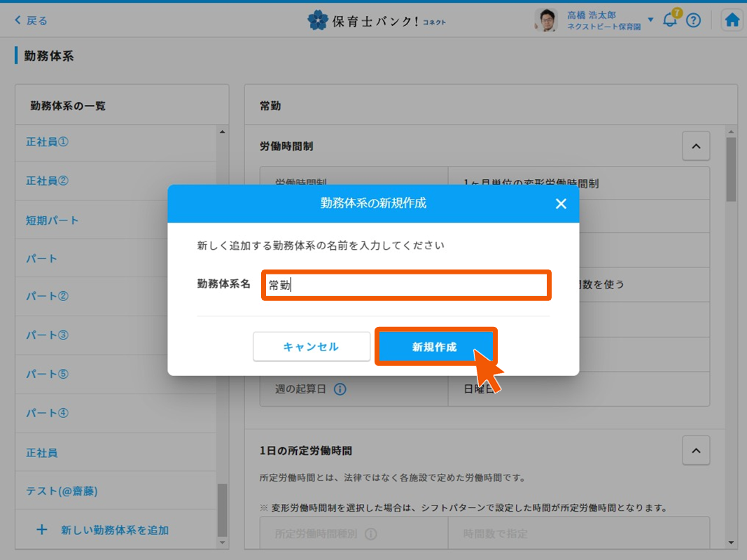The image size is (747, 560).
Task: Open the user account dropdown arrow
Action: pos(650,20)
